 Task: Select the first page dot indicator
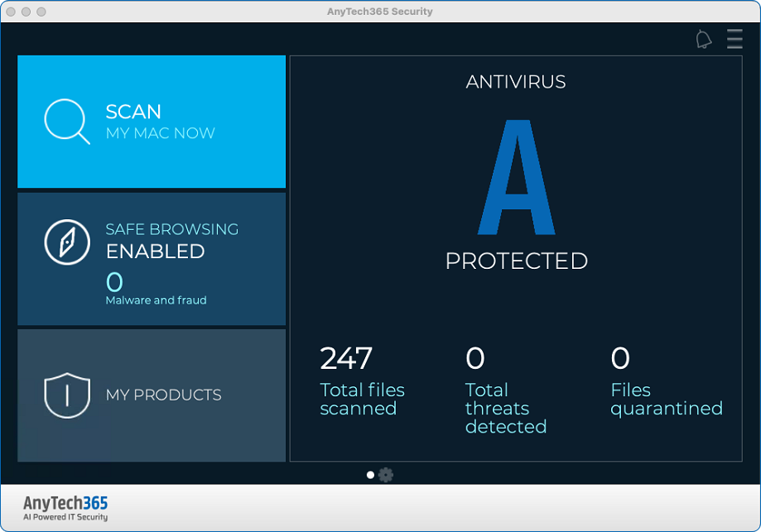(370, 475)
